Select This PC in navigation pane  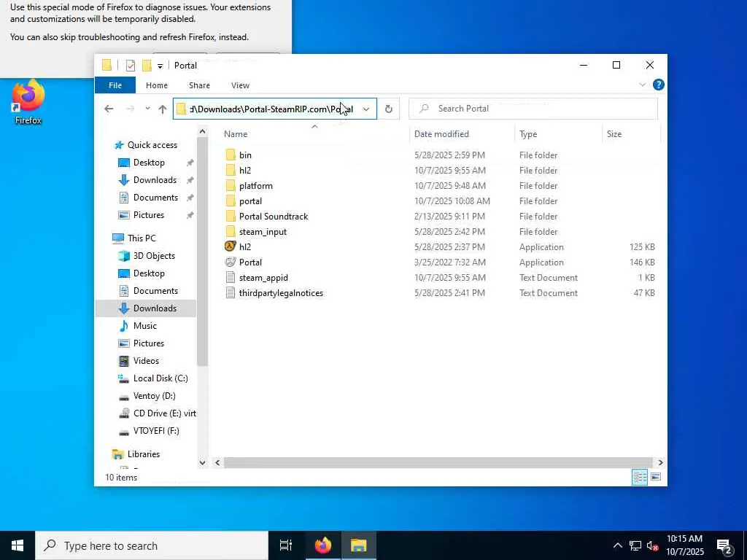(142, 238)
